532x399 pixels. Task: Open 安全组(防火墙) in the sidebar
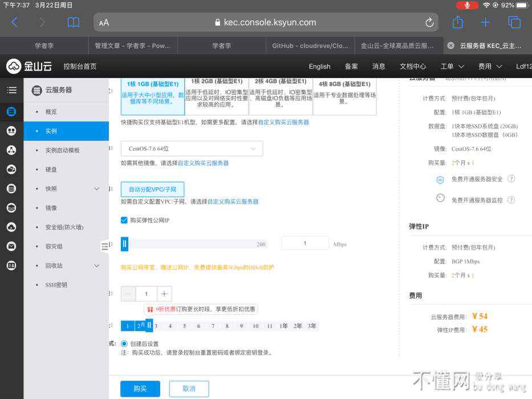(x=64, y=227)
